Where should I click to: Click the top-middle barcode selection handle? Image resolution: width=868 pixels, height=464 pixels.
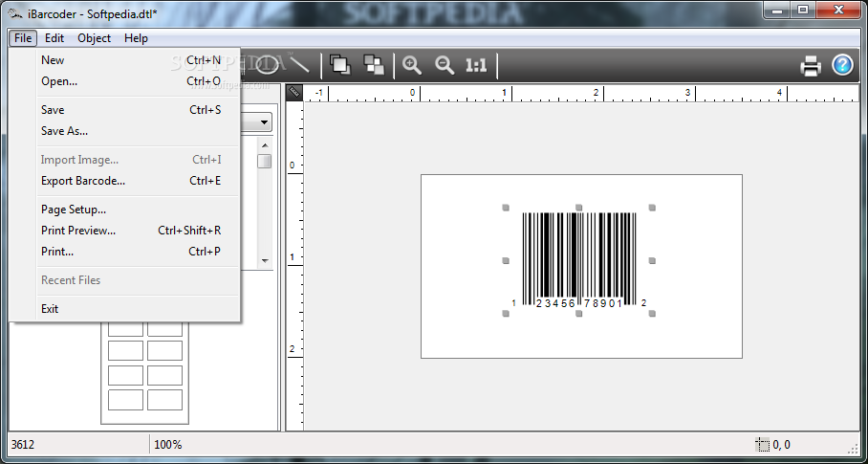pyautogui.click(x=579, y=208)
